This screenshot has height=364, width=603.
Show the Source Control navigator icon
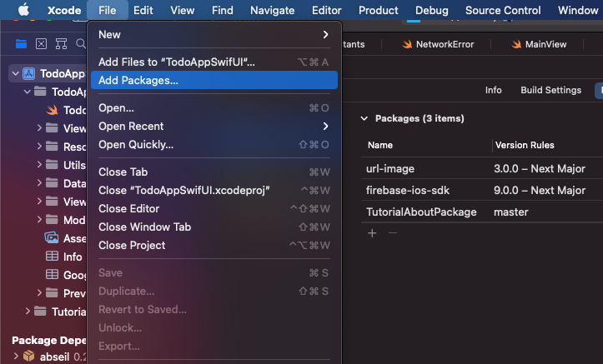coord(41,44)
